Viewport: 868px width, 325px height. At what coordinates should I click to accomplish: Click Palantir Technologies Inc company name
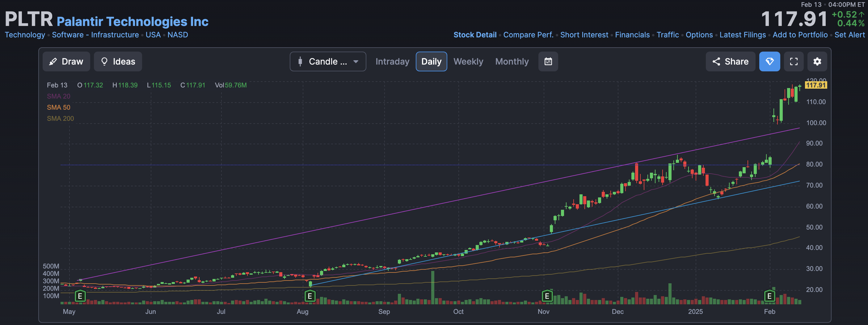tap(133, 22)
